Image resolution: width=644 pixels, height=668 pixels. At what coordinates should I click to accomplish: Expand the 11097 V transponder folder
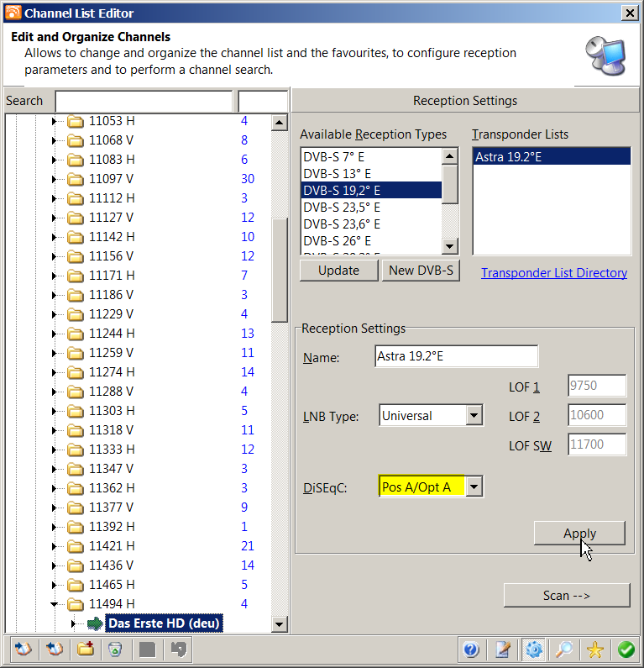(55, 179)
